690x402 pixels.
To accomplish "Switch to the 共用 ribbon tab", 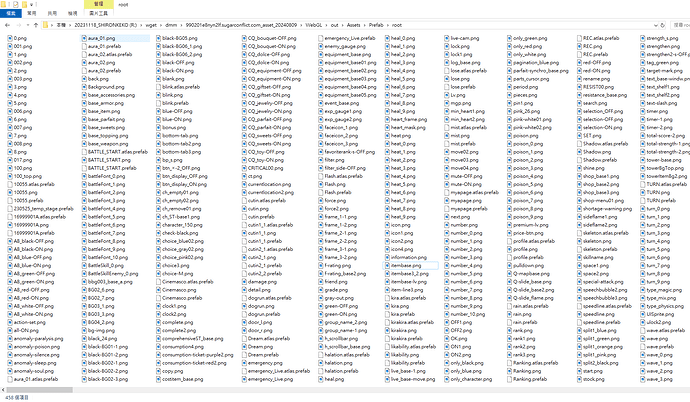I will pos(52,13).
